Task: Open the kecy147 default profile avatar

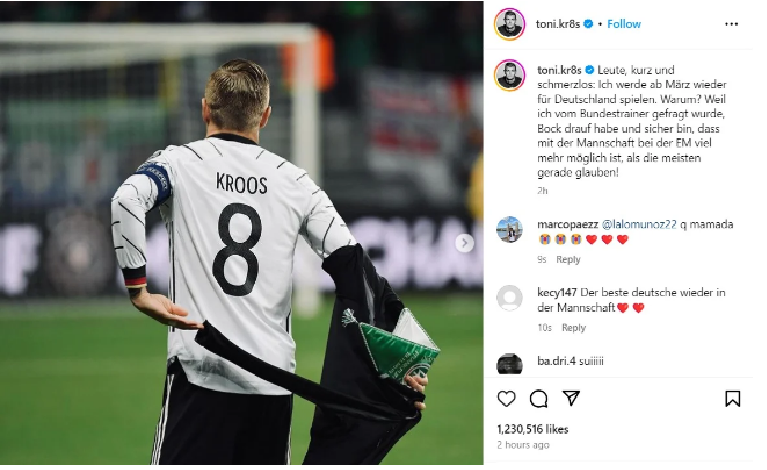Action: (x=509, y=297)
